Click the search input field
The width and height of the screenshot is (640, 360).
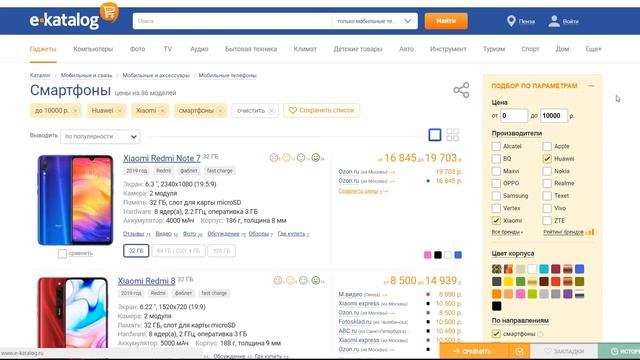click(x=232, y=21)
